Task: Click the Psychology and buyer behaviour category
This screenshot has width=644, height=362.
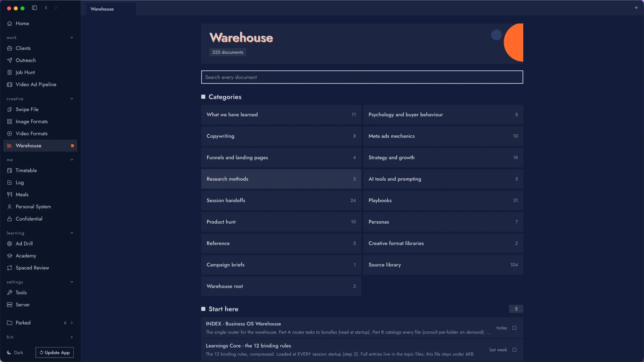Action: (x=443, y=115)
